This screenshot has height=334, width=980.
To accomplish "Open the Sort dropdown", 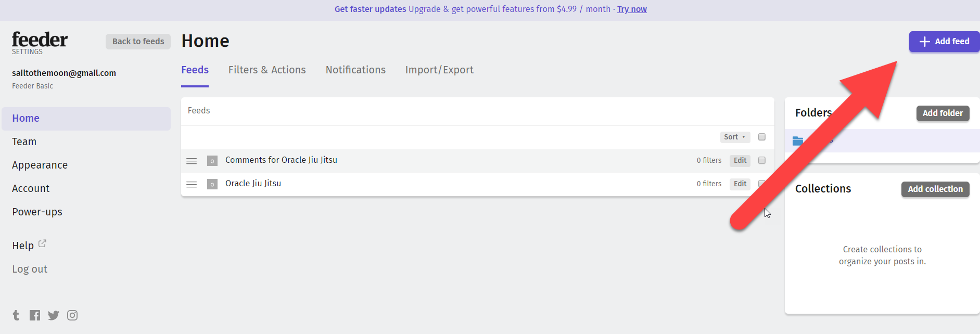I will point(735,137).
